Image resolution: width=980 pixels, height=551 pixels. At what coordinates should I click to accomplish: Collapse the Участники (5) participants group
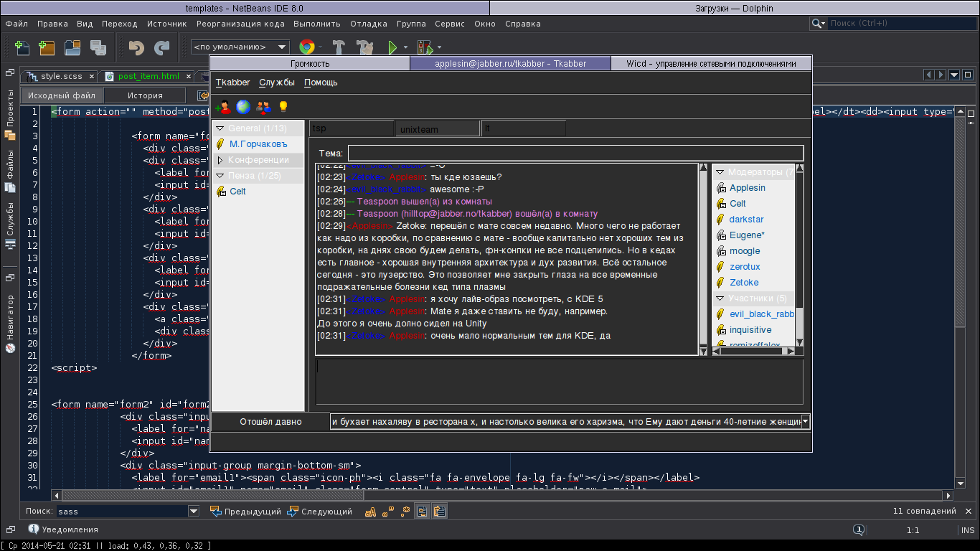(720, 298)
